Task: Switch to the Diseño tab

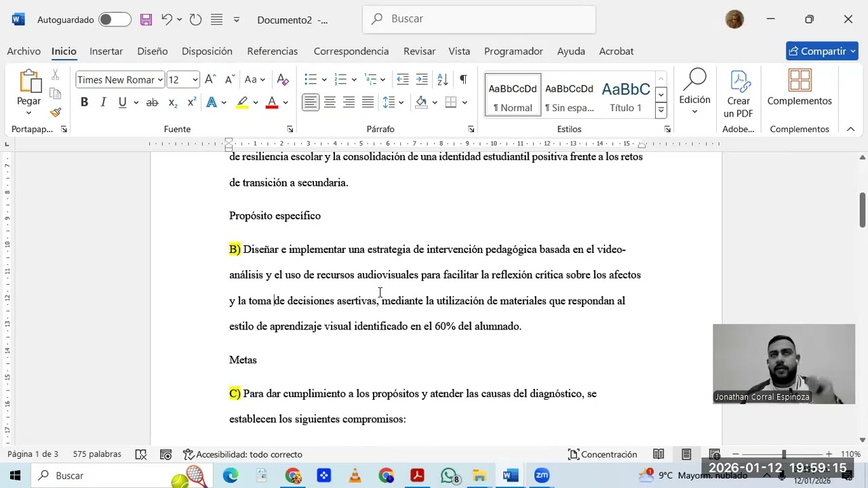Action: [153, 52]
